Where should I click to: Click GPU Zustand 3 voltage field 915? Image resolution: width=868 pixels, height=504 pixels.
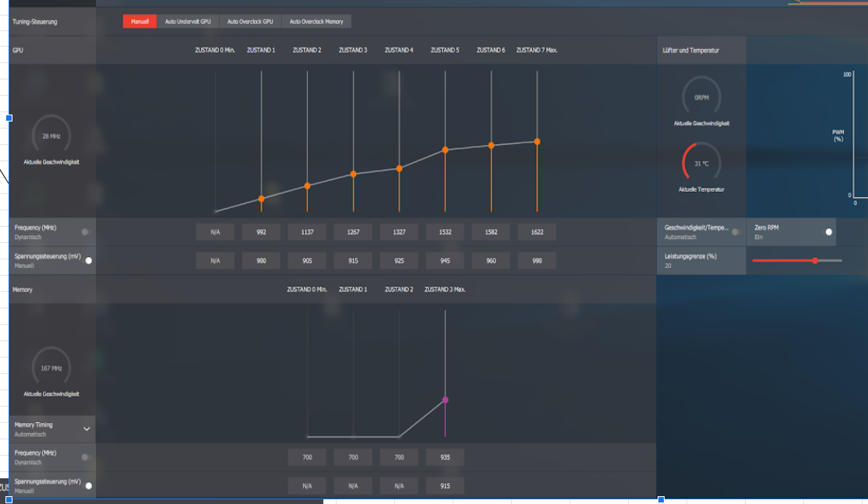point(353,261)
